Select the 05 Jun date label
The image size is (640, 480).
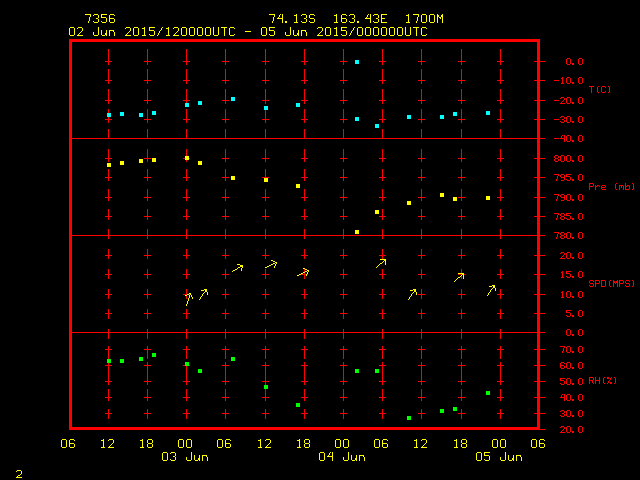click(497, 457)
